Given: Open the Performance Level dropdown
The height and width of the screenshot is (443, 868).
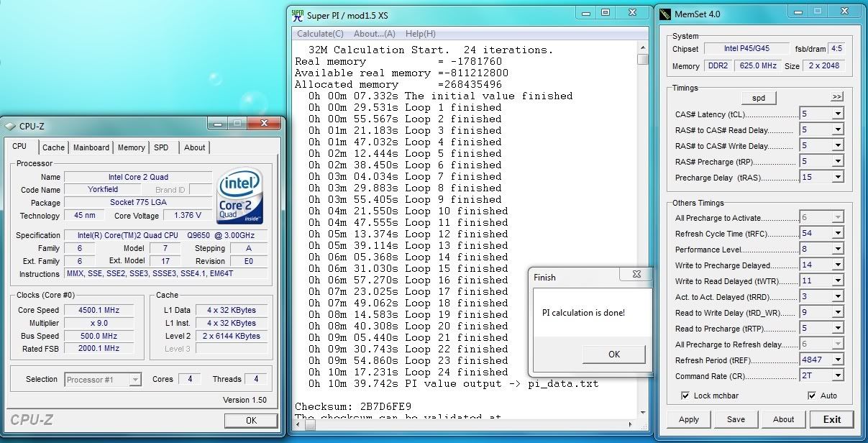Looking at the screenshot, I should (838, 250).
